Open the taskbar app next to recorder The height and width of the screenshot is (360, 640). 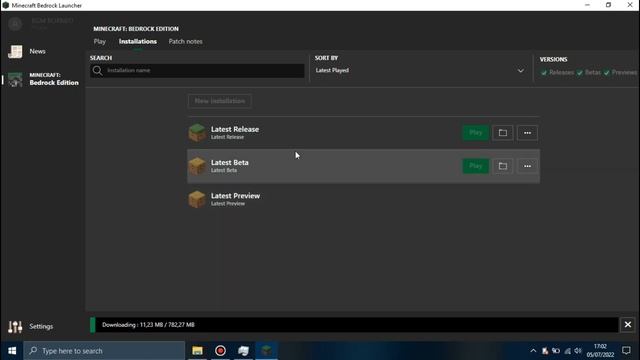tap(244, 351)
